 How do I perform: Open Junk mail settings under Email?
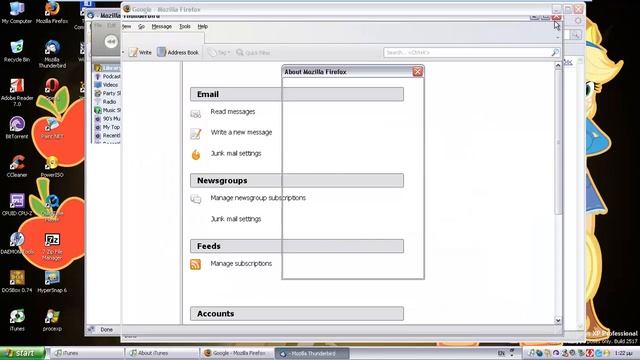click(236, 153)
